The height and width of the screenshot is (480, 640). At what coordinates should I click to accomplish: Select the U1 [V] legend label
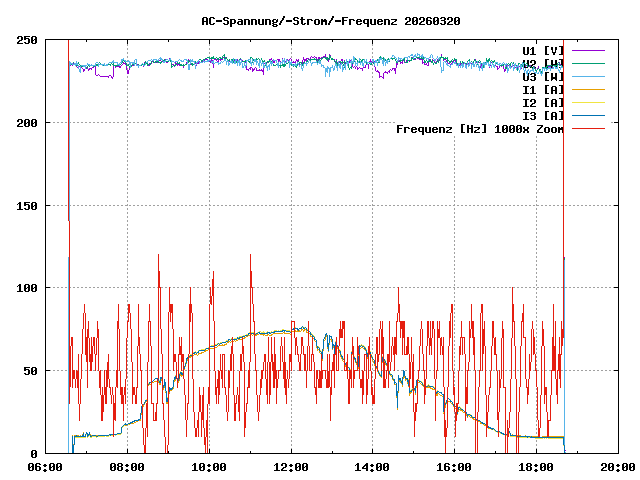point(543,50)
